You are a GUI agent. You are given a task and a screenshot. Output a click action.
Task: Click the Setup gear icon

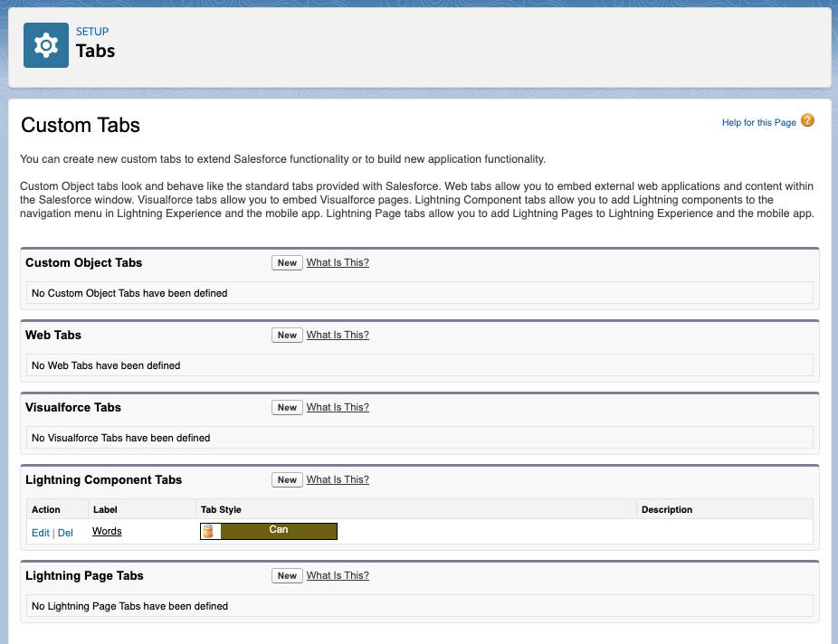(46, 45)
